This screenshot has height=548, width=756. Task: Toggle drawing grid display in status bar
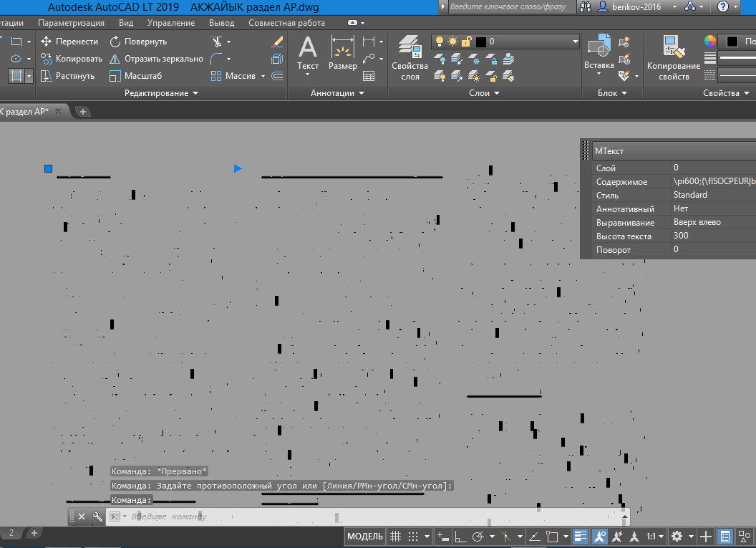[x=395, y=537]
